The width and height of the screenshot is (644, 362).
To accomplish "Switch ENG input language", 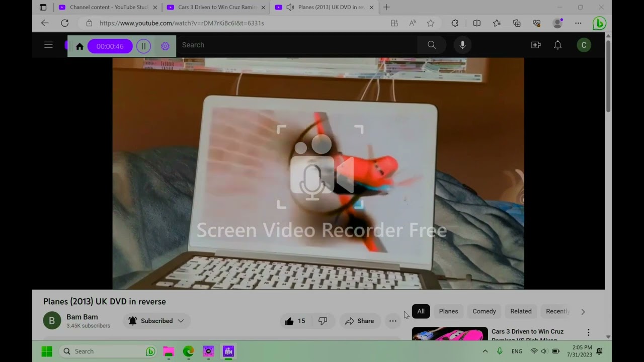I will 517,351.
